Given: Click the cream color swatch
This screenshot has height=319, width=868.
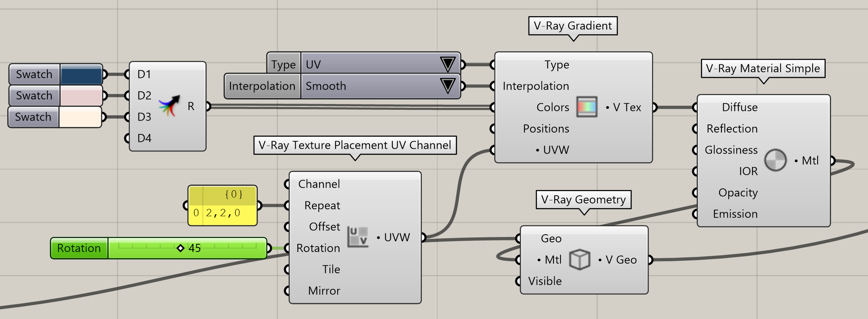Looking at the screenshot, I should (x=80, y=117).
